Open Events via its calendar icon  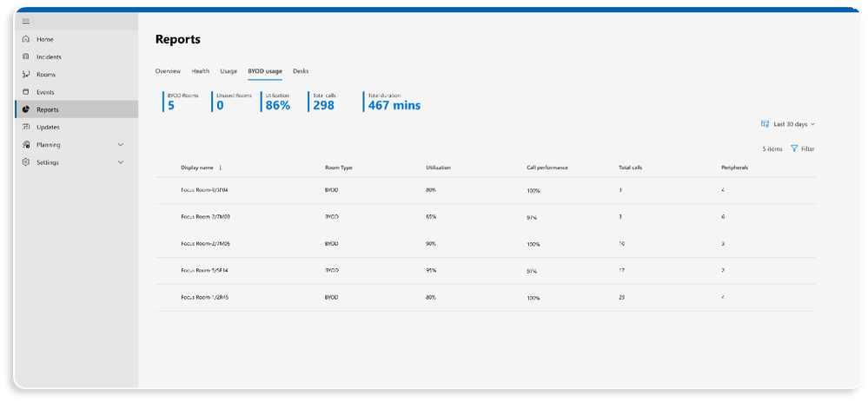point(26,92)
